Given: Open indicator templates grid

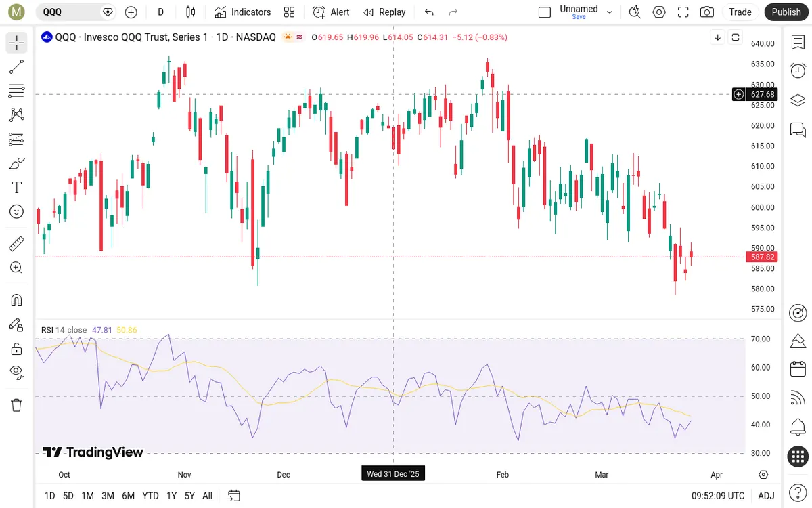Looking at the screenshot, I should (290, 12).
